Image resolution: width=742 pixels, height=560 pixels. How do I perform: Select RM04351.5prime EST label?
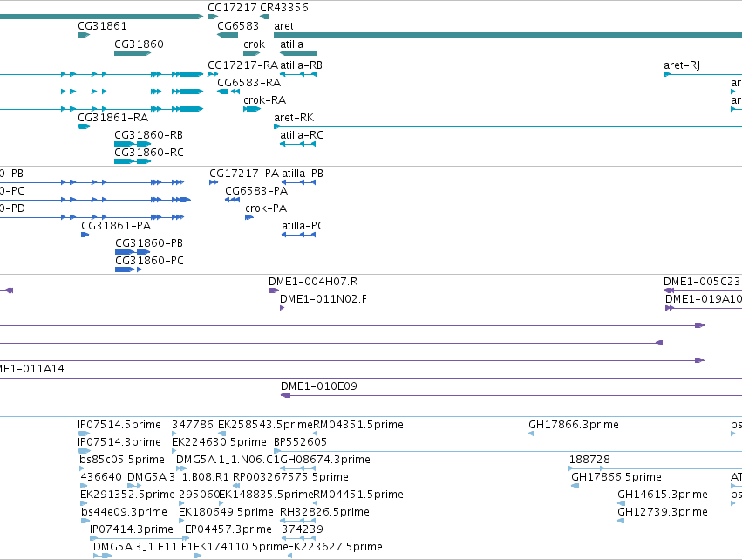(358, 425)
